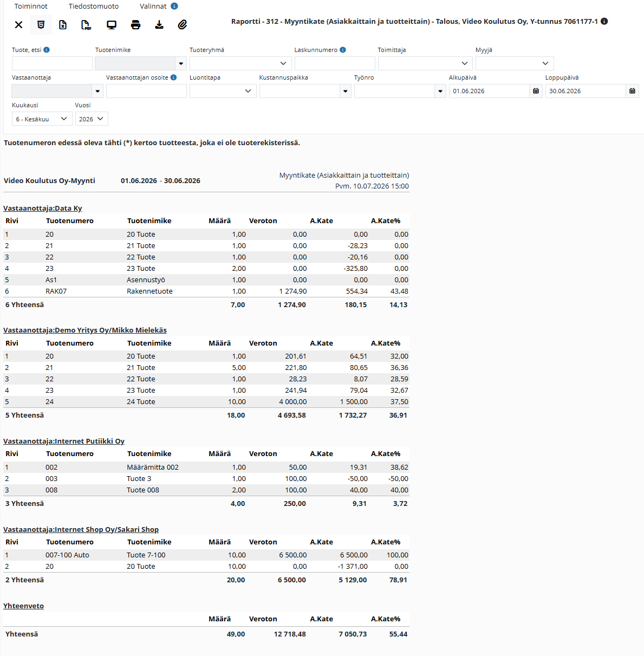
Task: Open the Vuosi dropdown showing 2026
Action: click(92, 119)
